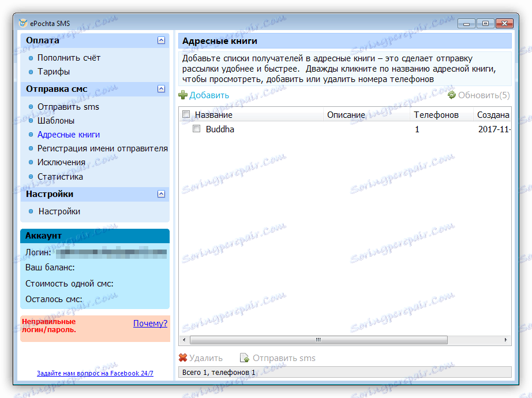Viewport: 532px width, 398px height.
Task: Click Обновить(5) button
Action: coord(484,95)
